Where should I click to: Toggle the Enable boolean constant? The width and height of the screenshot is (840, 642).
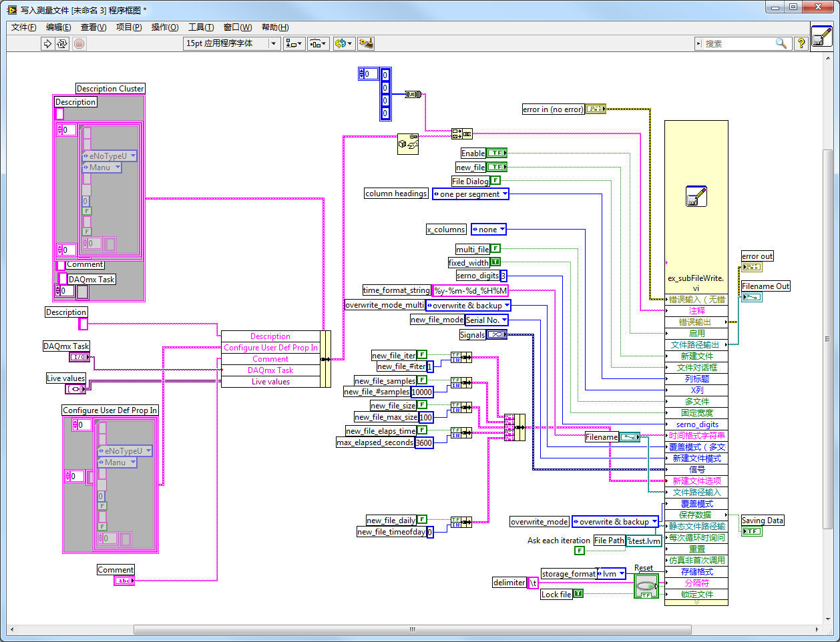[497, 153]
